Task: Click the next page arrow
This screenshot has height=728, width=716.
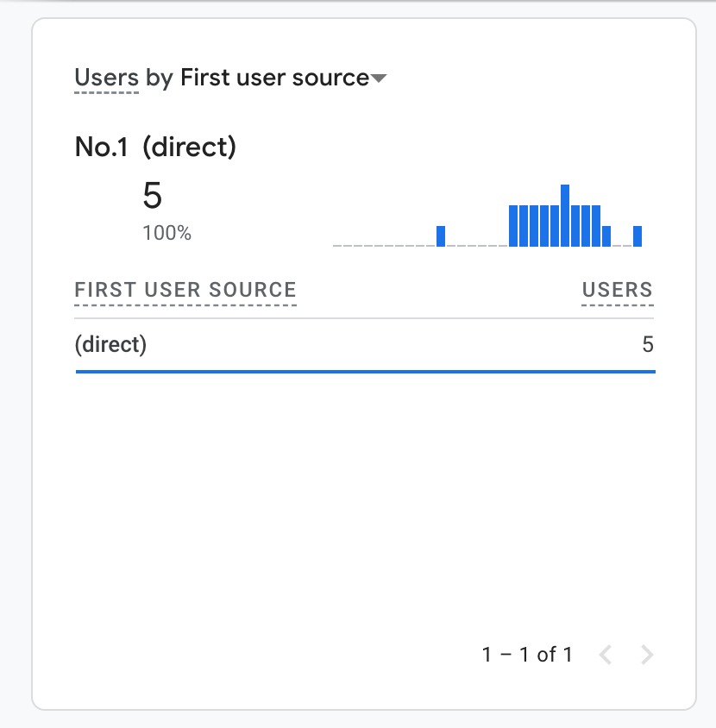Action: click(x=646, y=654)
